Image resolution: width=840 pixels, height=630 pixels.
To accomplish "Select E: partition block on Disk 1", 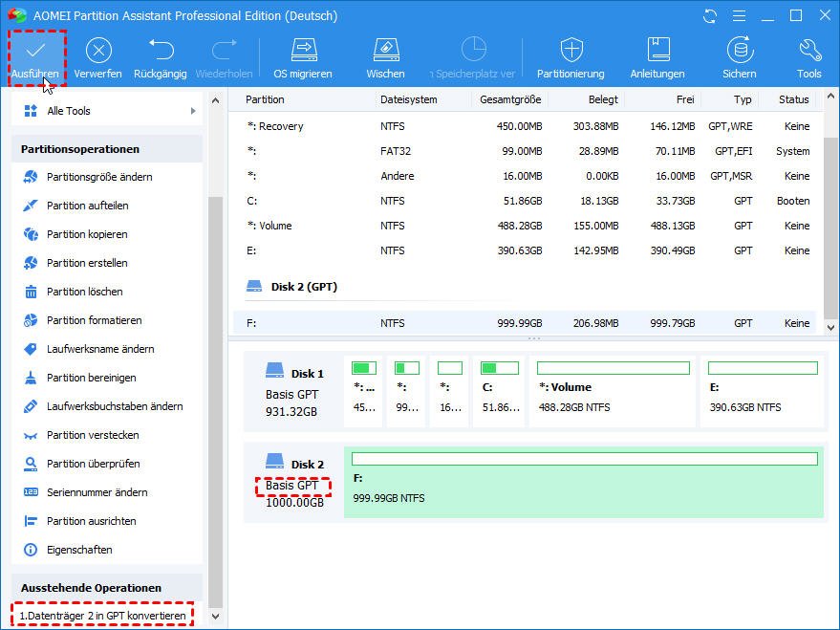I will (761, 393).
